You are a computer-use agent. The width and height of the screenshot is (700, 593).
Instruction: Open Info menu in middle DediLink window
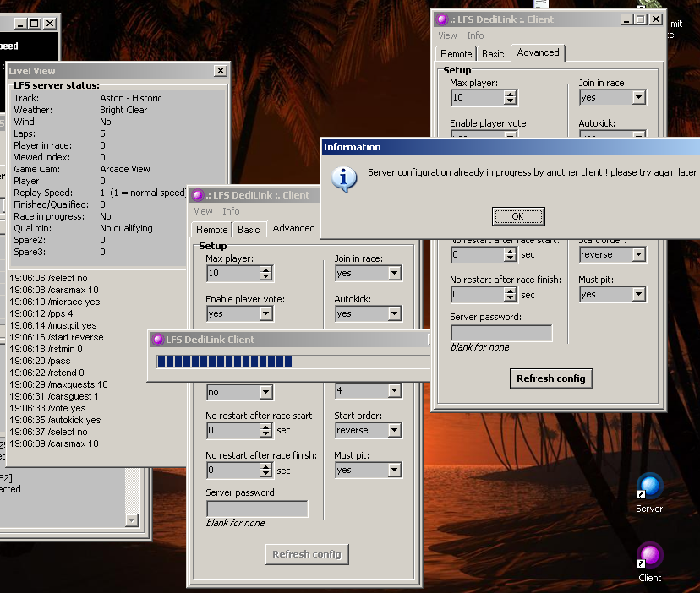tap(231, 211)
